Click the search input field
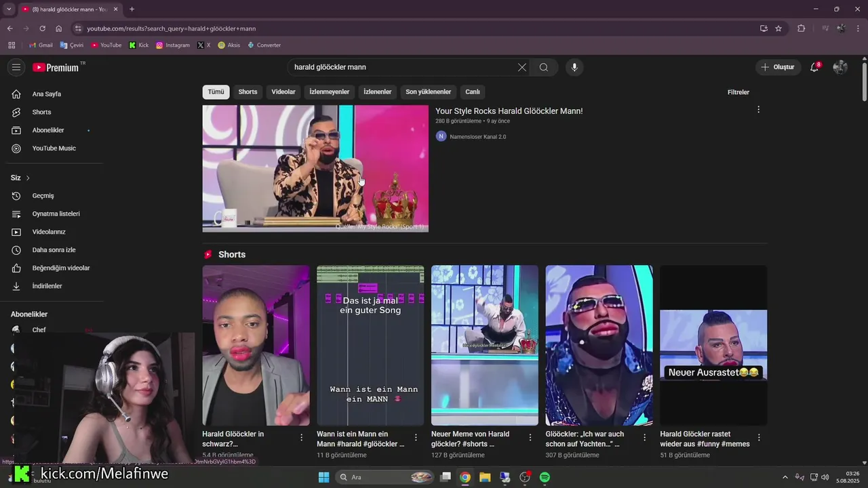The image size is (868, 488). (403, 67)
